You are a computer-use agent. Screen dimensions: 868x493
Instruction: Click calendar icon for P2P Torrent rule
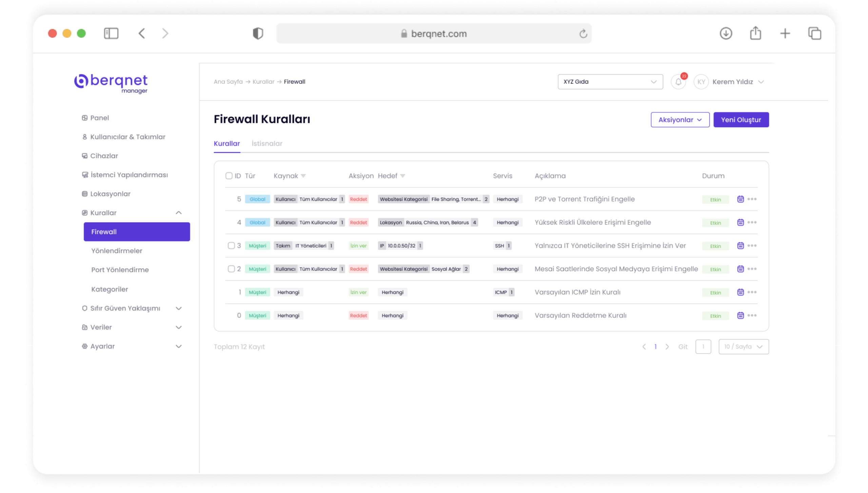pos(740,199)
